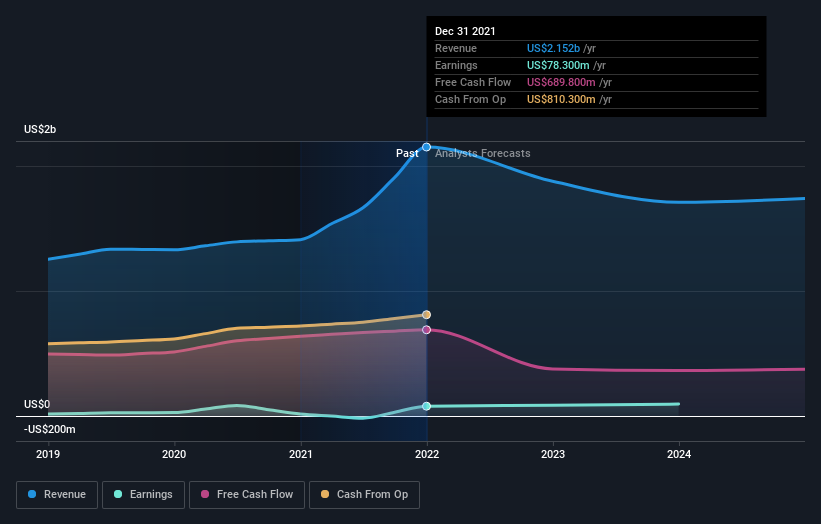Select the Cash From Op data point marker
The width and height of the screenshot is (821, 524).
tap(427, 315)
